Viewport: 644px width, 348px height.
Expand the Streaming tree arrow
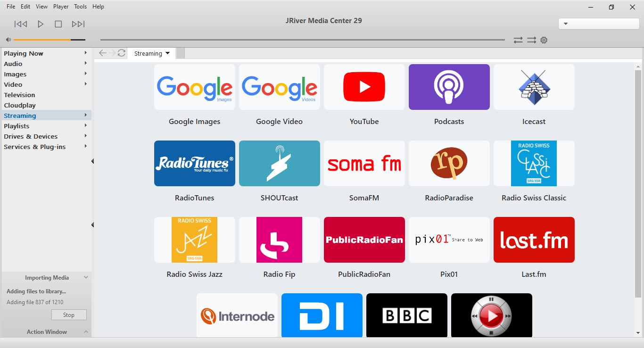pos(86,115)
